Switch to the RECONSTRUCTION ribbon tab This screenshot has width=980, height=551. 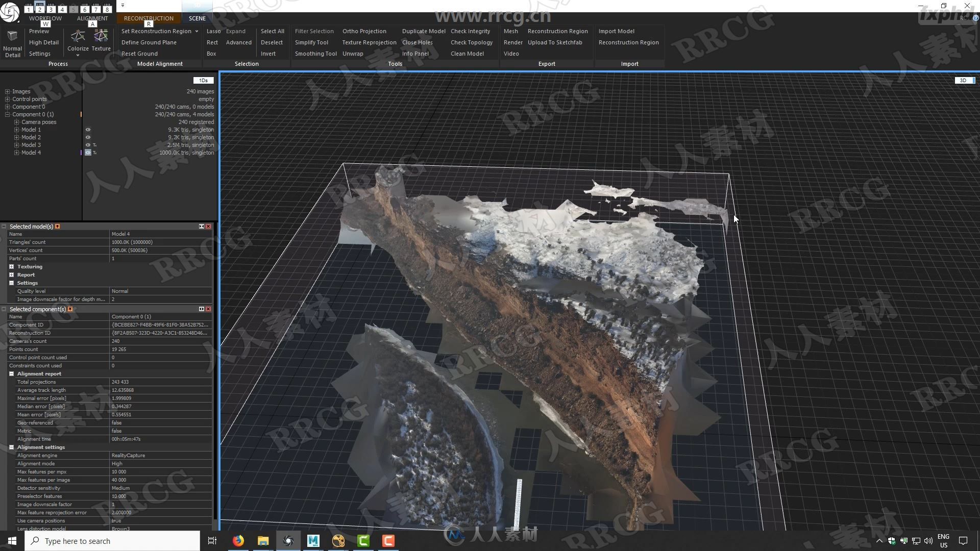coord(149,18)
